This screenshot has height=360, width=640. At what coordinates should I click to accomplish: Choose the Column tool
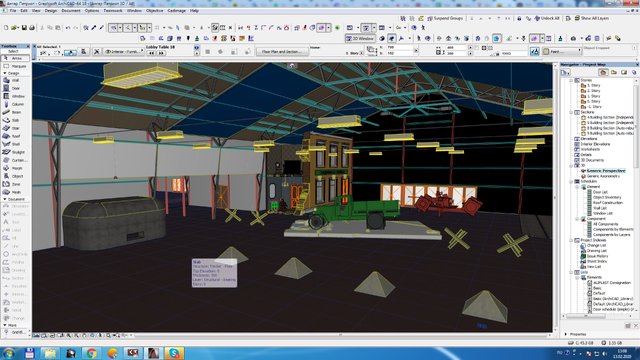click(15, 104)
